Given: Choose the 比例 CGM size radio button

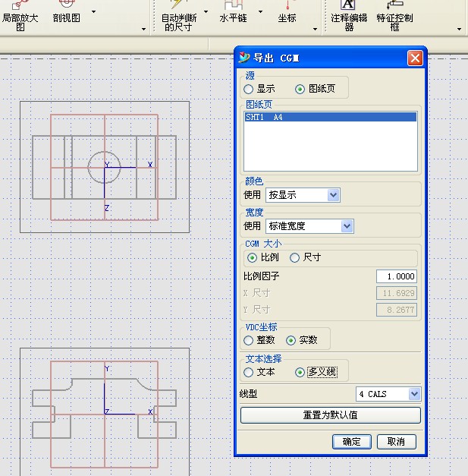Looking at the screenshot, I should click(252, 257).
